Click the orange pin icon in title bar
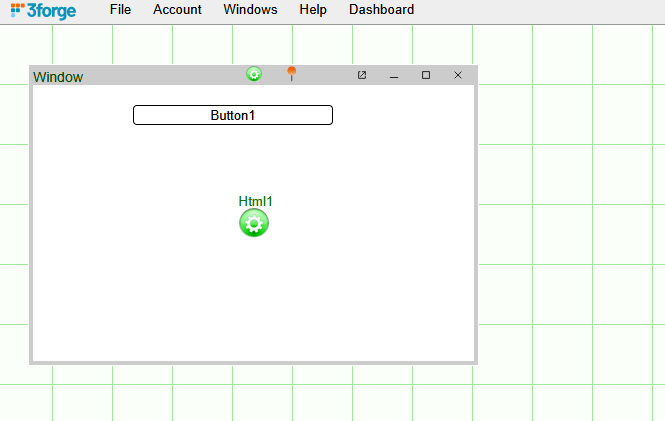This screenshot has width=665, height=421. [292, 73]
